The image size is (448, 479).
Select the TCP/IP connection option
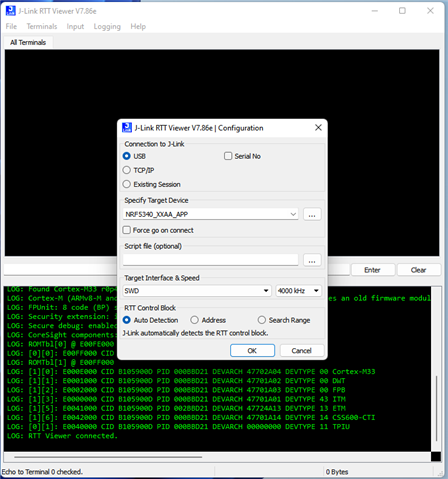126,170
